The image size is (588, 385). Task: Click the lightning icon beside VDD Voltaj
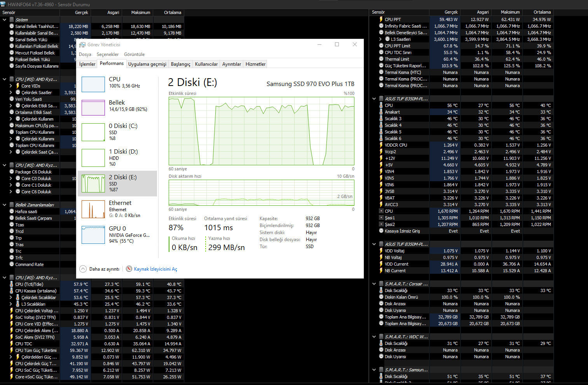[x=381, y=250]
